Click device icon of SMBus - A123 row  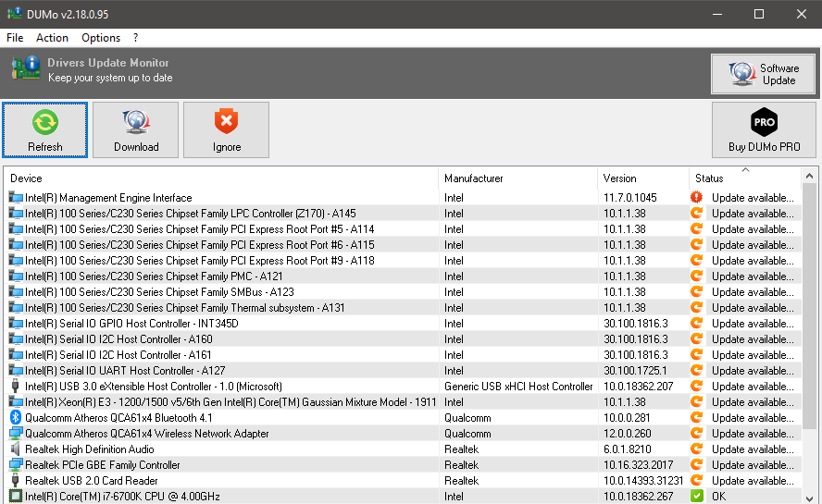tap(16, 292)
